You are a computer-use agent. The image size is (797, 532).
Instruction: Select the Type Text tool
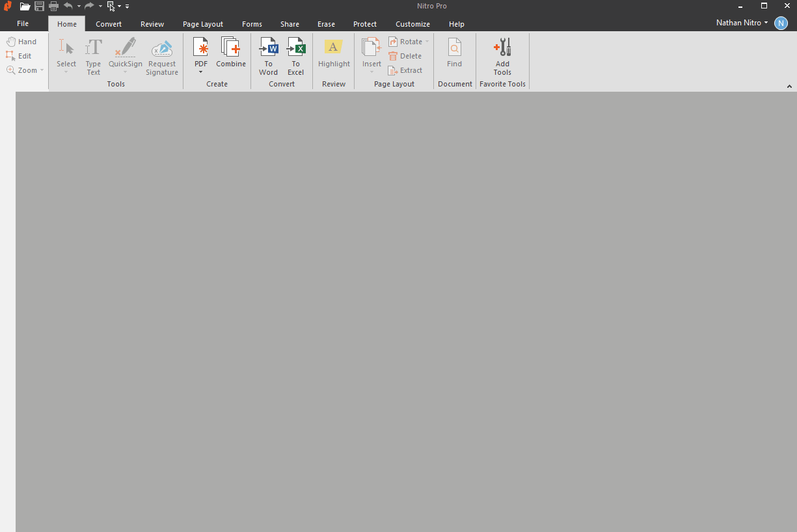[x=94, y=48]
